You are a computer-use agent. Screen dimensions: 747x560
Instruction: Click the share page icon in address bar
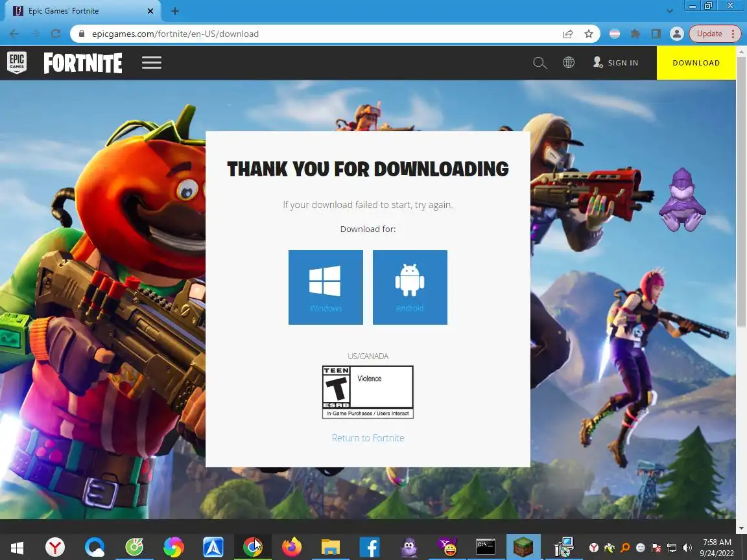click(568, 34)
